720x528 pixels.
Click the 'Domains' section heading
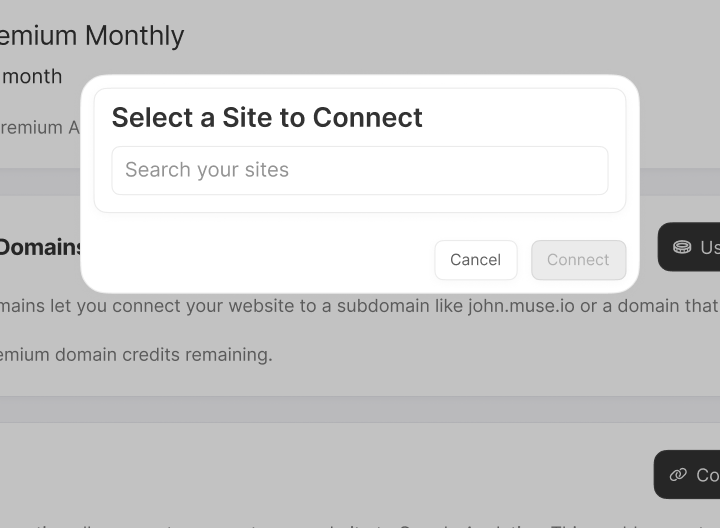click(x=40, y=247)
